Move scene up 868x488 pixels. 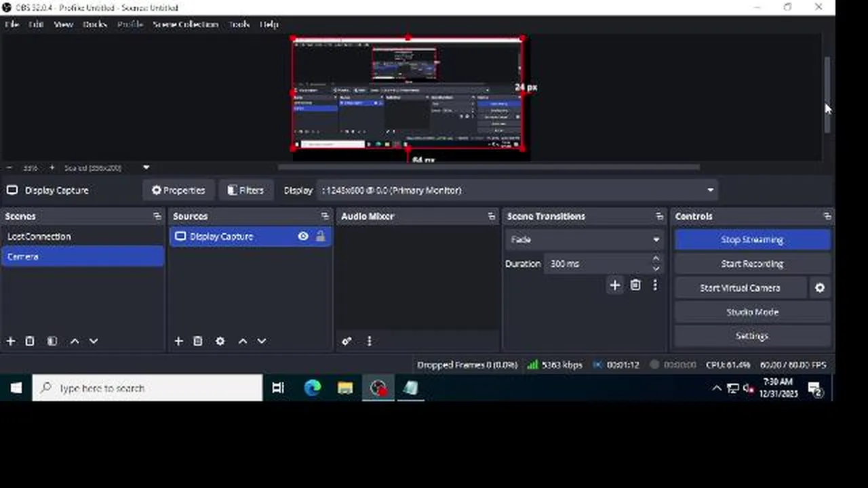click(x=75, y=341)
